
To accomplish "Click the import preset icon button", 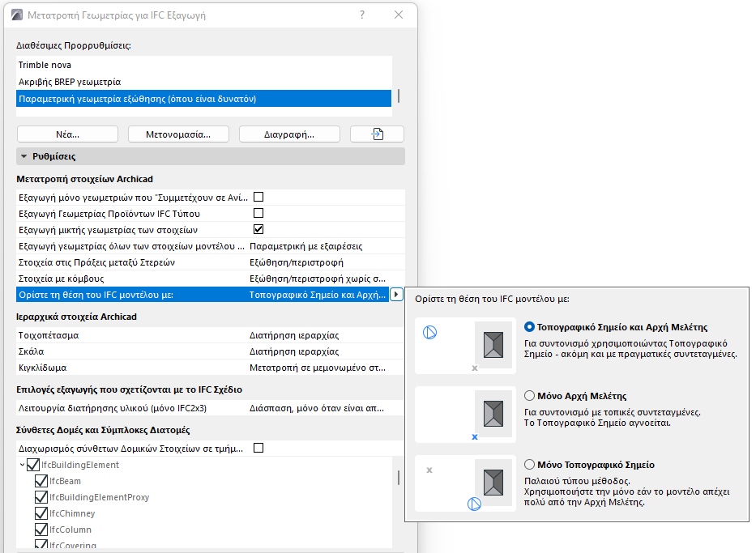I will [377, 134].
